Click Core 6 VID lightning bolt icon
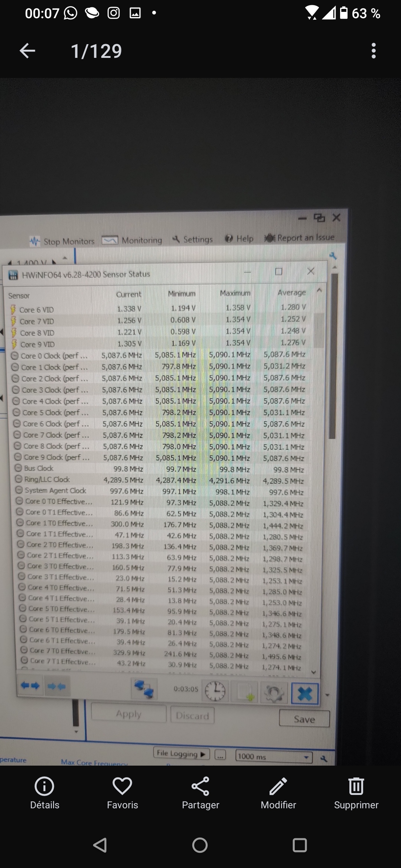Screen dimensions: 401x868 (x=13, y=309)
